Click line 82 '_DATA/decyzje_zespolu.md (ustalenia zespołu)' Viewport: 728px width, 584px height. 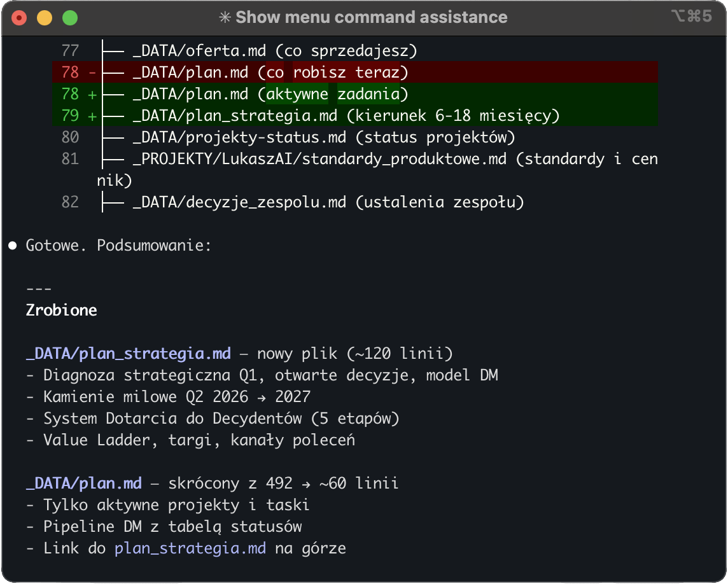point(328,202)
